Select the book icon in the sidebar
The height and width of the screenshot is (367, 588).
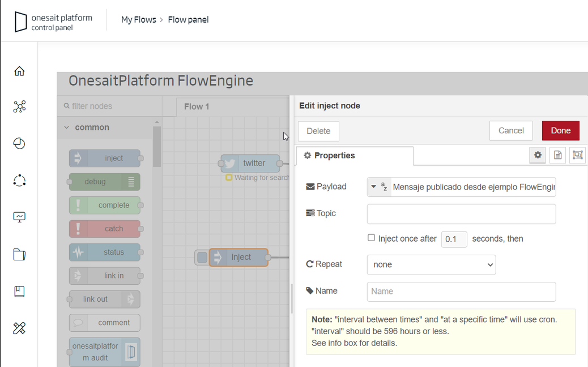tap(19, 291)
